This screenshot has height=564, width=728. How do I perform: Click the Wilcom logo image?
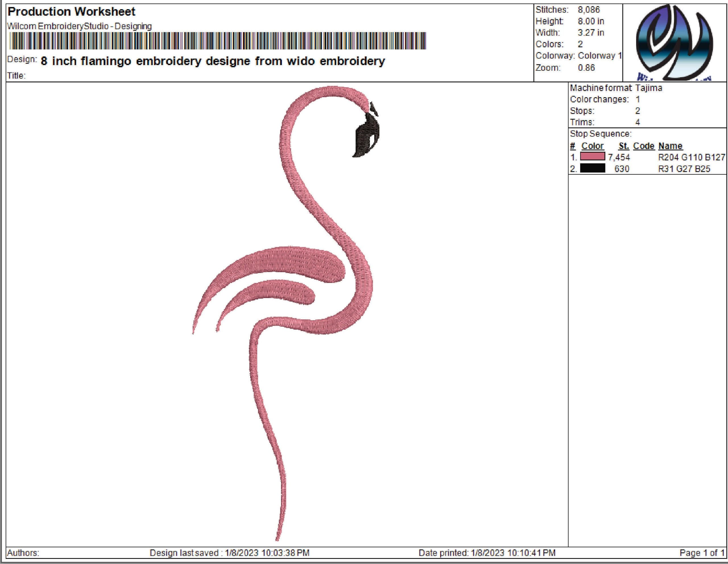pyautogui.click(x=674, y=43)
